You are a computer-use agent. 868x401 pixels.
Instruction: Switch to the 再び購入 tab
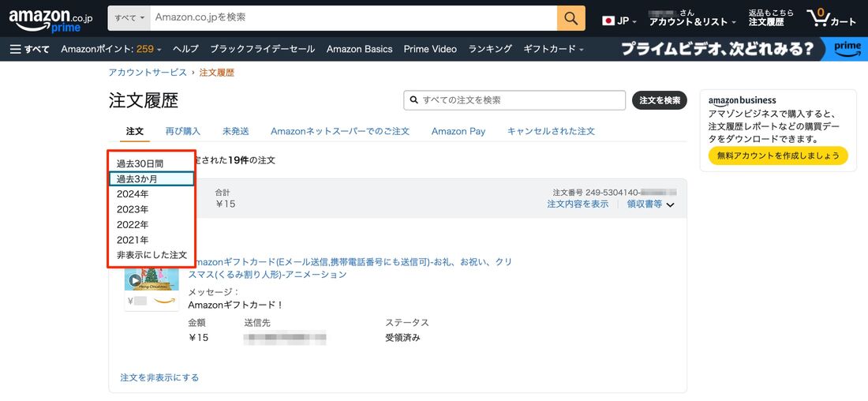183,131
